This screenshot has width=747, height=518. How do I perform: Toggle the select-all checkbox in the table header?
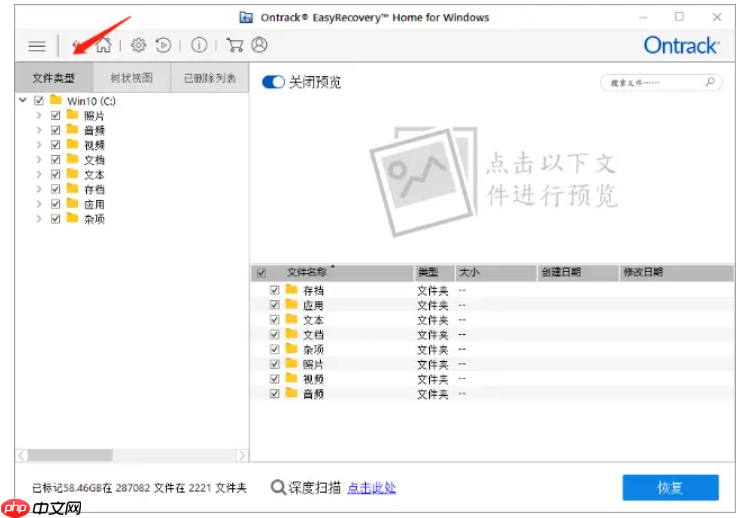pyautogui.click(x=261, y=273)
